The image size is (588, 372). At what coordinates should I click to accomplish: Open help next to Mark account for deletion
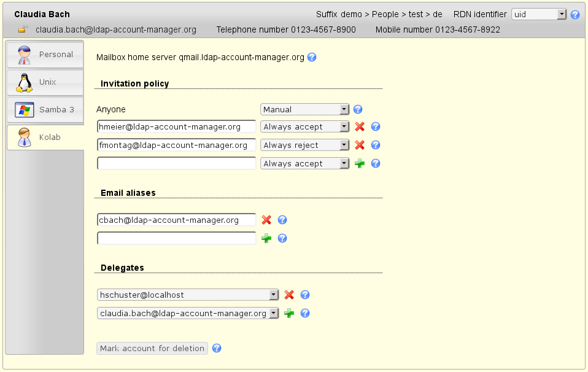pyautogui.click(x=217, y=349)
